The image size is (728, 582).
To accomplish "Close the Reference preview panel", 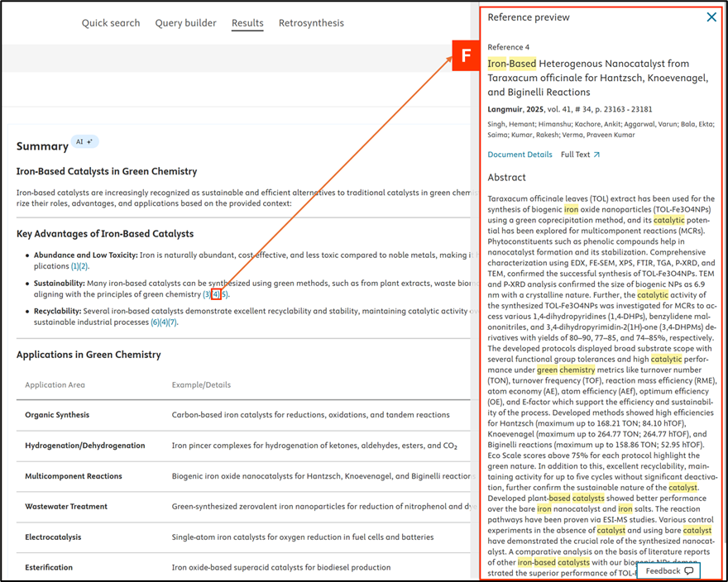I will tap(711, 17).
